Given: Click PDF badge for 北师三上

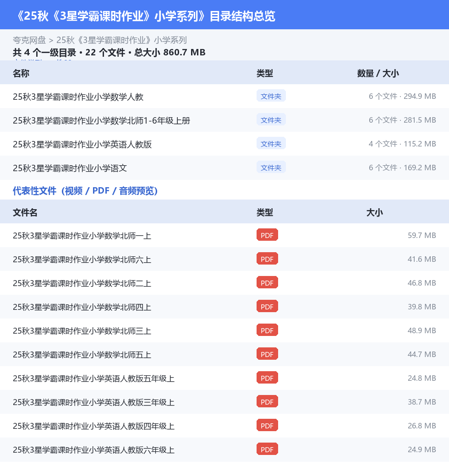Looking at the screenshot, I should pos(267,330).
